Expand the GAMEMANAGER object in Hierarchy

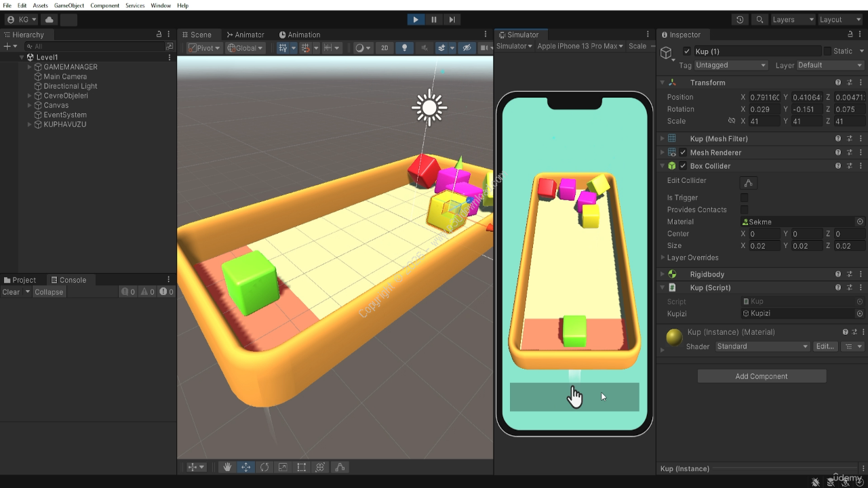[x=29, y=67]
